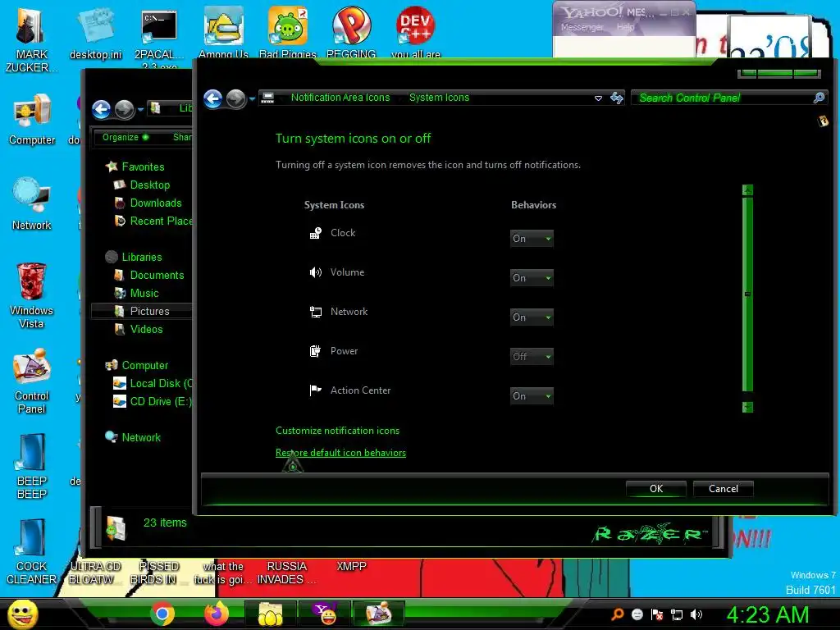Click the Volume speaker icon in list
Image resolution: width=840 pixels, height=630 pixels.
click(x=316, y=272)
